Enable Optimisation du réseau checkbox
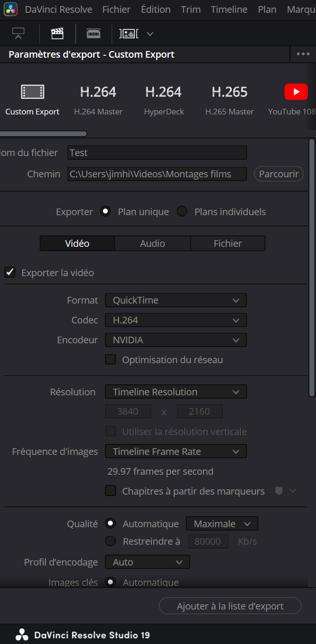The image size is (316, 644). 110,360
